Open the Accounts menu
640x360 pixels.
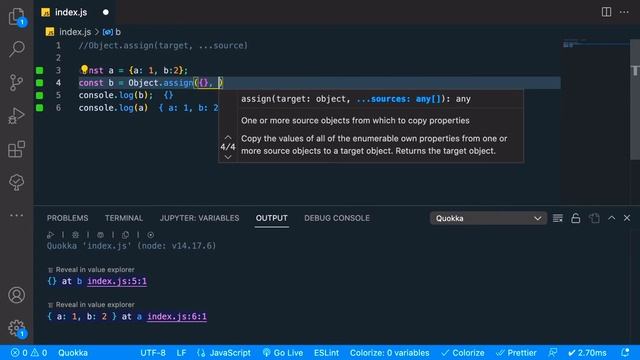(16, 295)
